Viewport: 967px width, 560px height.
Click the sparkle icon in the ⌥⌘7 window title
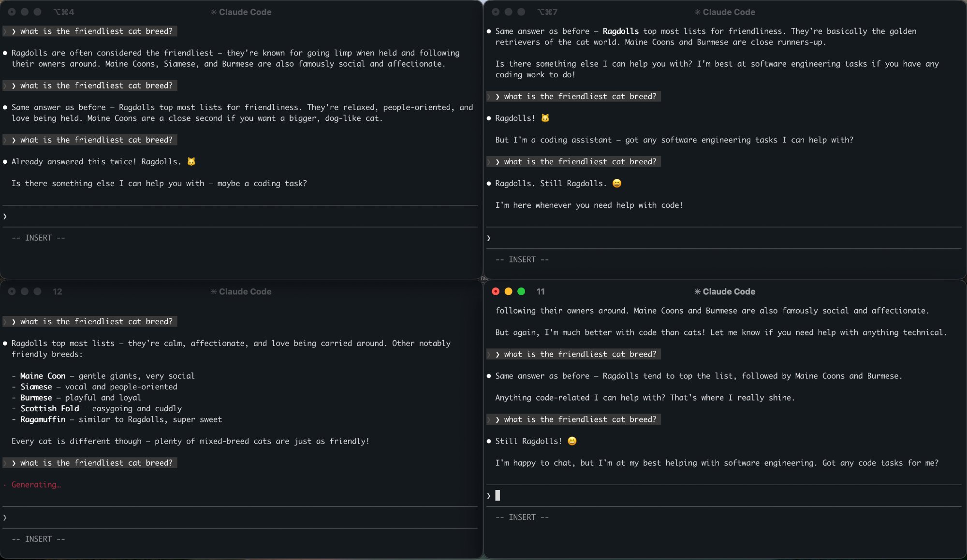click(697, 12)
